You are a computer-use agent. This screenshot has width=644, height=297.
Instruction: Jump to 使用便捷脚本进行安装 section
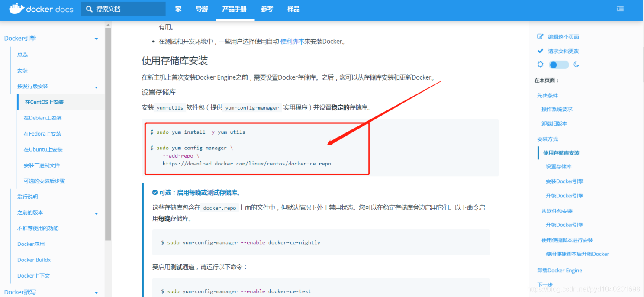click(x=567, y=240)
